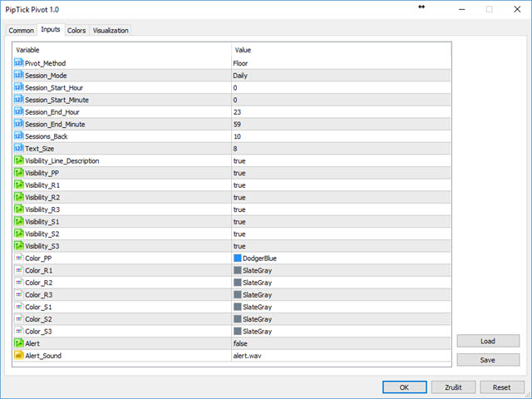Click the color icon beside Color_R3
This screenshot has width=532, height=399.
pos(18,295)
